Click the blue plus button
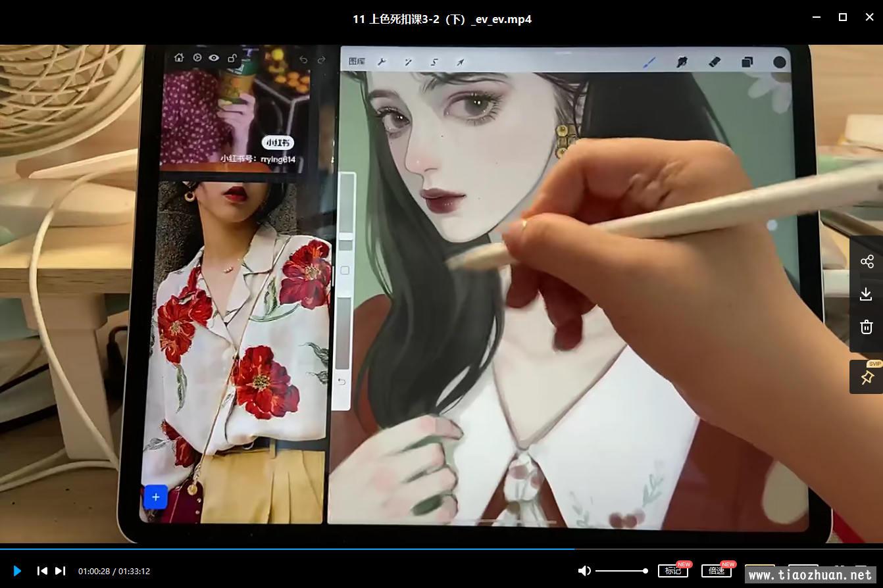 click(x=155, y=497)
